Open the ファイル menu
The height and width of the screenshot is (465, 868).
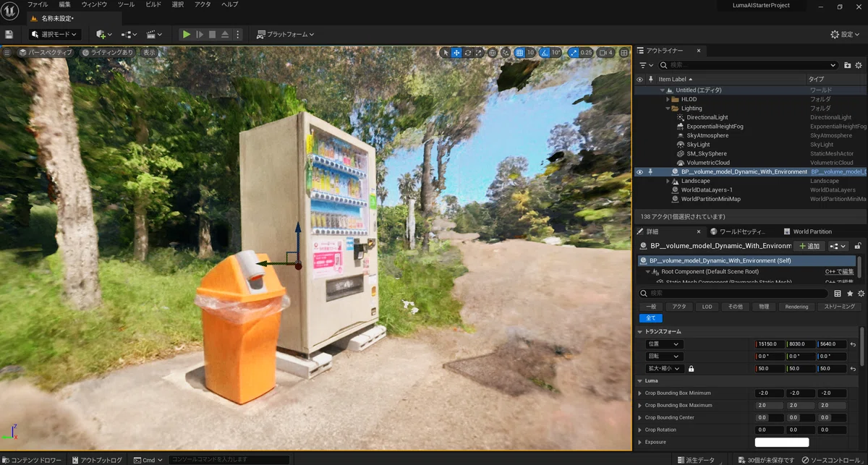pyautogui.click(x=38, y=4)
